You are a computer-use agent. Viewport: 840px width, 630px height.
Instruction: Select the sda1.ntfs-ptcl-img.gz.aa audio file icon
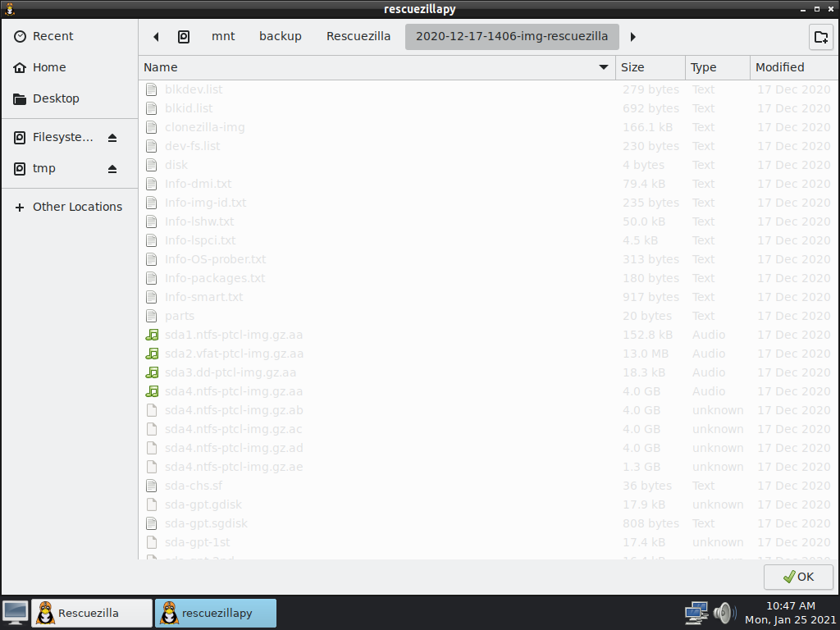[x=151, y=335]
